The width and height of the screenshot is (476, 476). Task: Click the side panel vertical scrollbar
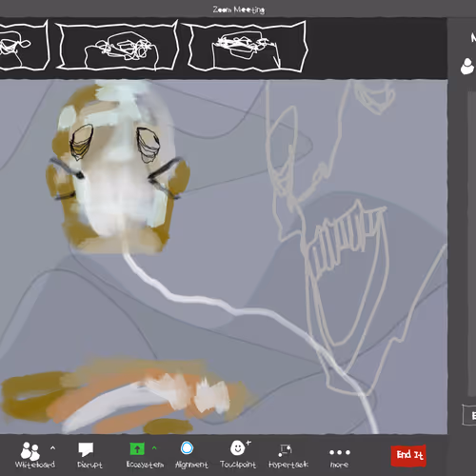(472, 245)
